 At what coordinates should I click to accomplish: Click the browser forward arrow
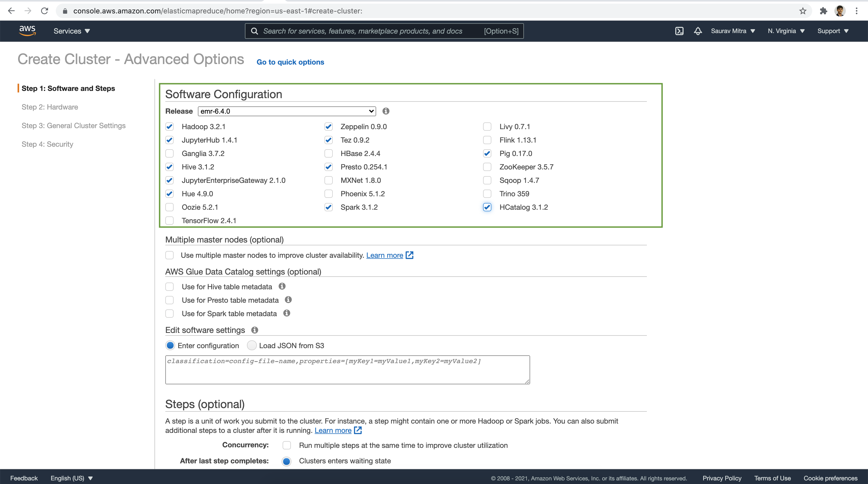28,11
